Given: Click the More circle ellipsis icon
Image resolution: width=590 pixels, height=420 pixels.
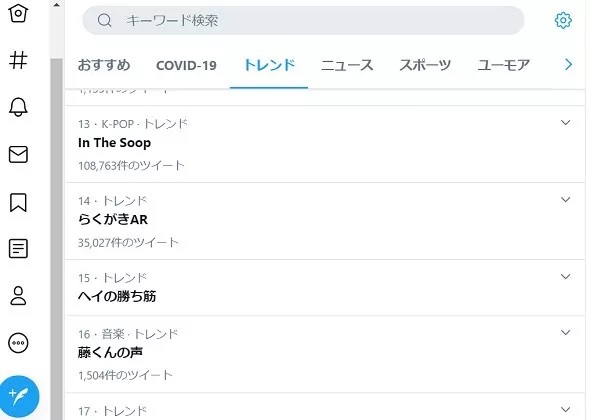Looking at the screenshot, I should (18, 343).
